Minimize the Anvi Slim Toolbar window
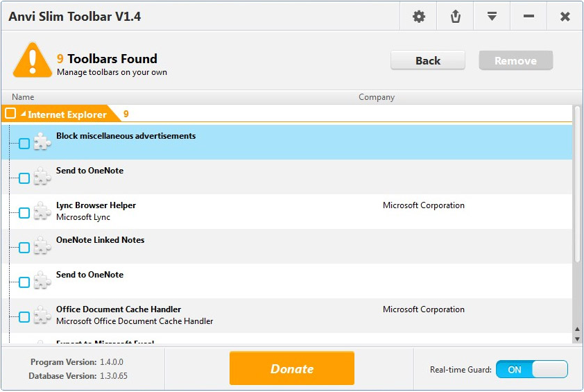The image size is (584, 392). [529, 16]
